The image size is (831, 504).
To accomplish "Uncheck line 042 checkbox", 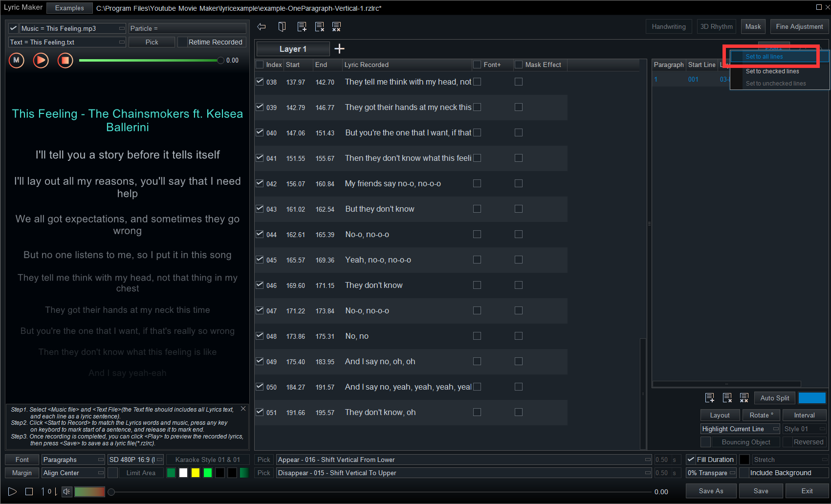I will 260,183.
